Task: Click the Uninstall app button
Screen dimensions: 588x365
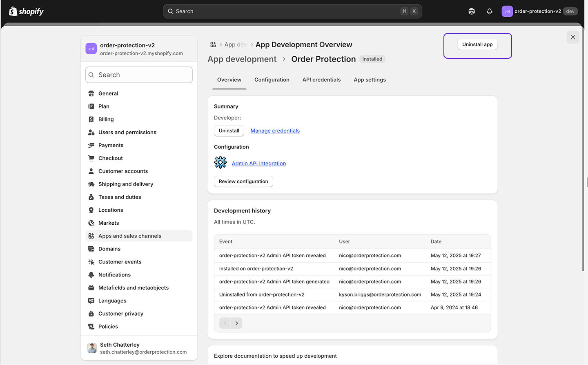Action: (477, 44)
